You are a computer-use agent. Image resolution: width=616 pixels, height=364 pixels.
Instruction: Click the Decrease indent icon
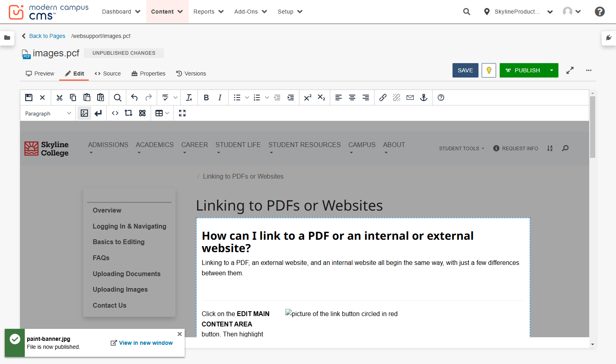[277, 97]
